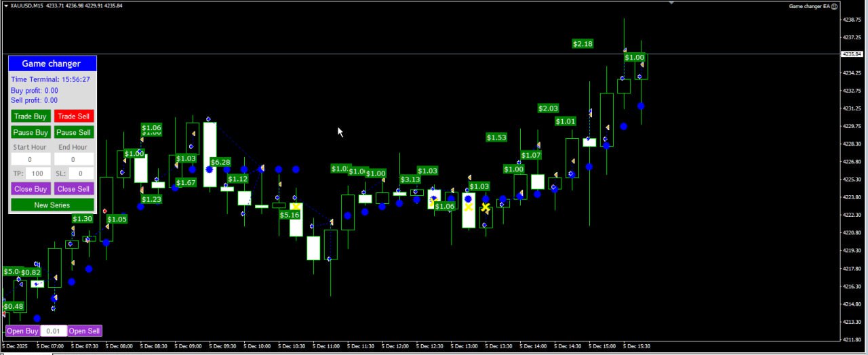Click the Open Buy button
Image resolution: width=868 pixels, height=355 pixels.
[x=22, y=331]
